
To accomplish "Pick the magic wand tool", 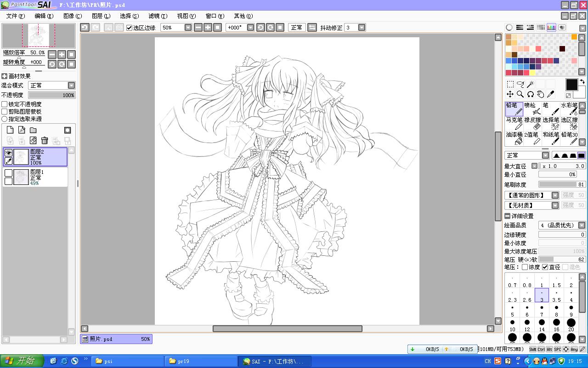I will (x=530, y=84).
